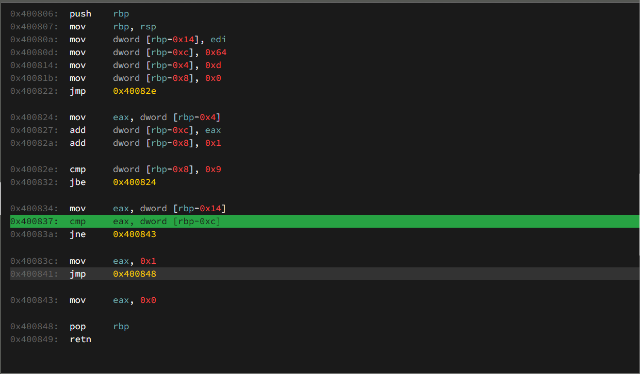Viewport: 640px width, 374px height.
Task: Click add mnemonic at 0x400827
Action: tap(78, 130)
